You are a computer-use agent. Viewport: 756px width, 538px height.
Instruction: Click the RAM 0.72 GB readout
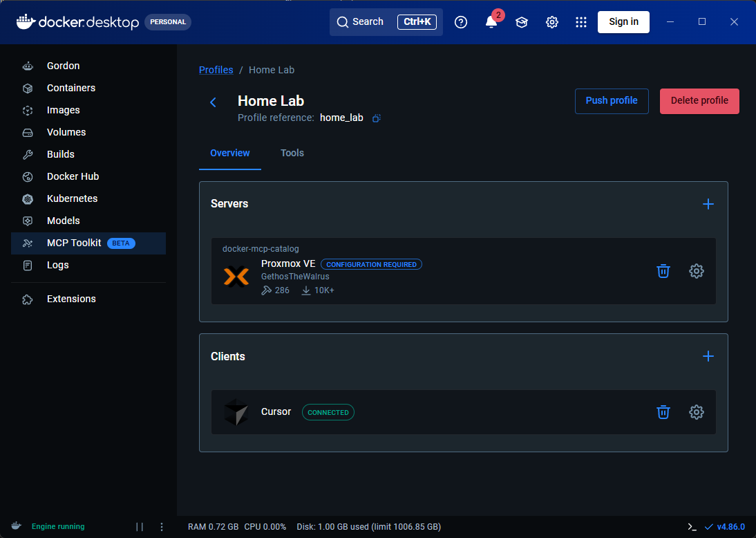tap(213, 527)
